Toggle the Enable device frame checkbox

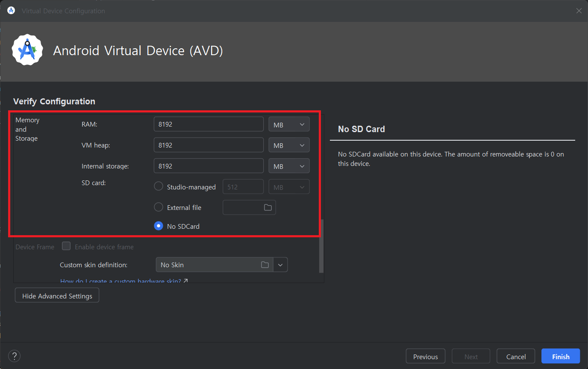click(66, 246)
